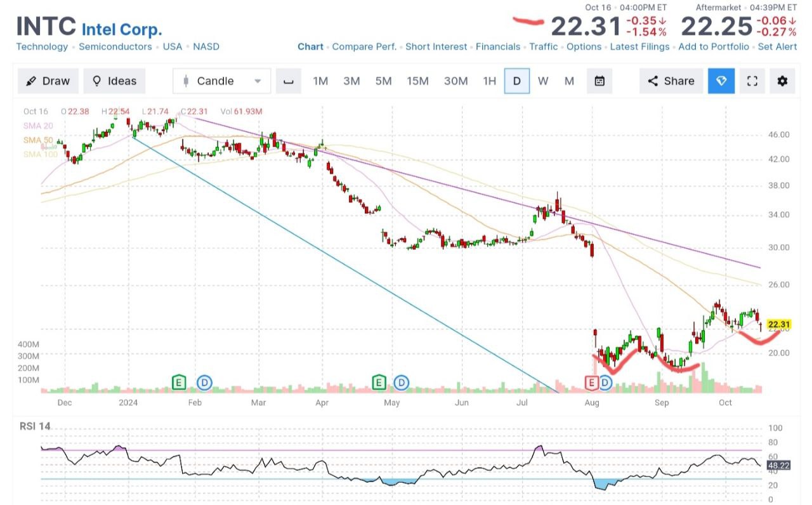Screen dimensions: 812x505
Task: Open Latest Filings link
Action: 639,47
